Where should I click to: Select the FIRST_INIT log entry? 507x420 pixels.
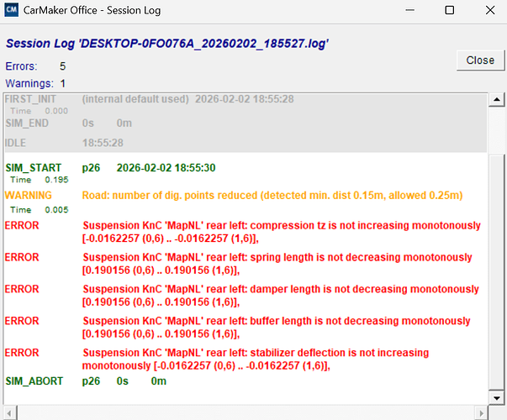[29, 99]
